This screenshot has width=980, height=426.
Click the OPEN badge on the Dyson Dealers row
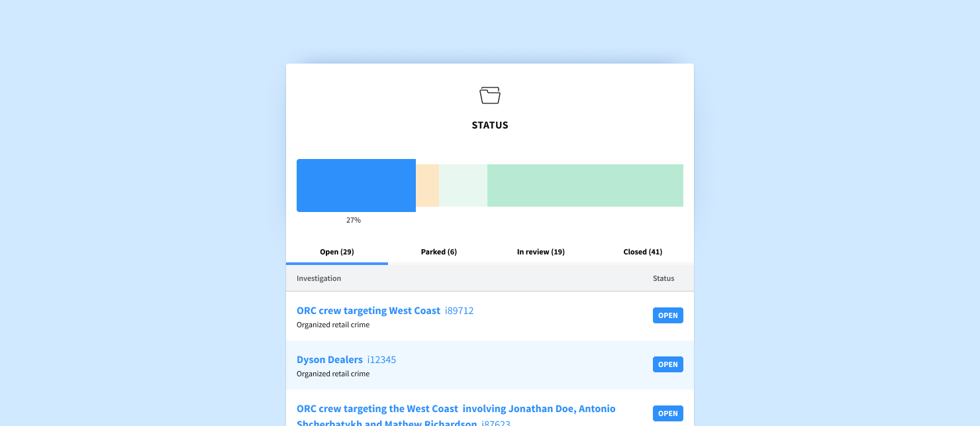tap(668, 364)
